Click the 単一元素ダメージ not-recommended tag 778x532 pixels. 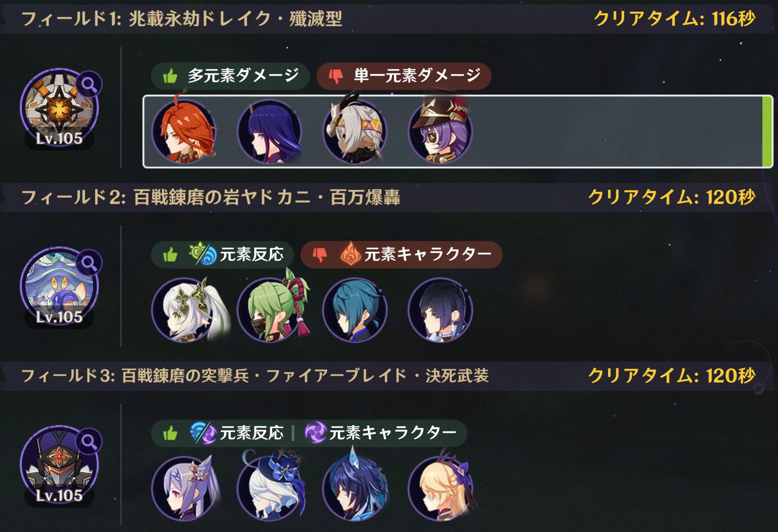(x=404, y=76)
